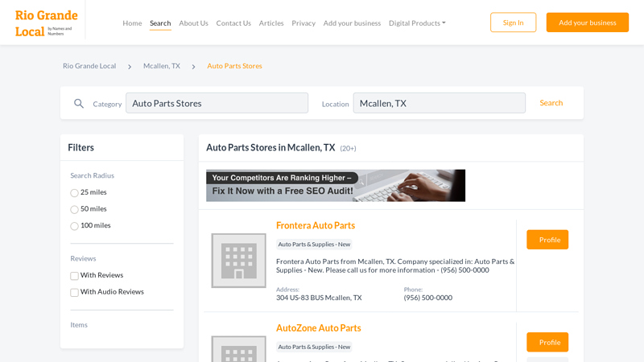This screenshot has width=644, height=362.
Task: Click the magnifying glass search icon
Action: coord(79,104)
